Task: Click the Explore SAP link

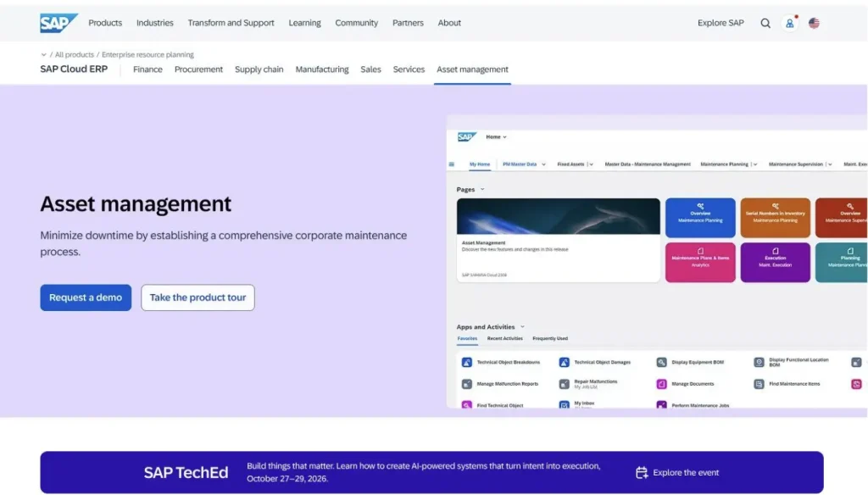Action: point(721,23)
